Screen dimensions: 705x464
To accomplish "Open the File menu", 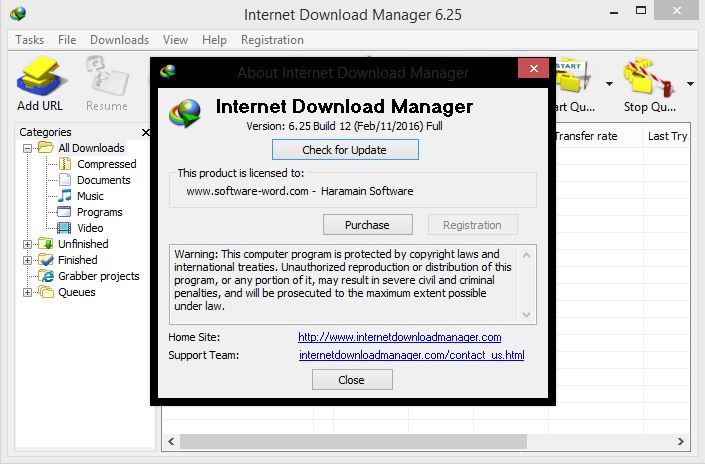I will (67, 40).
